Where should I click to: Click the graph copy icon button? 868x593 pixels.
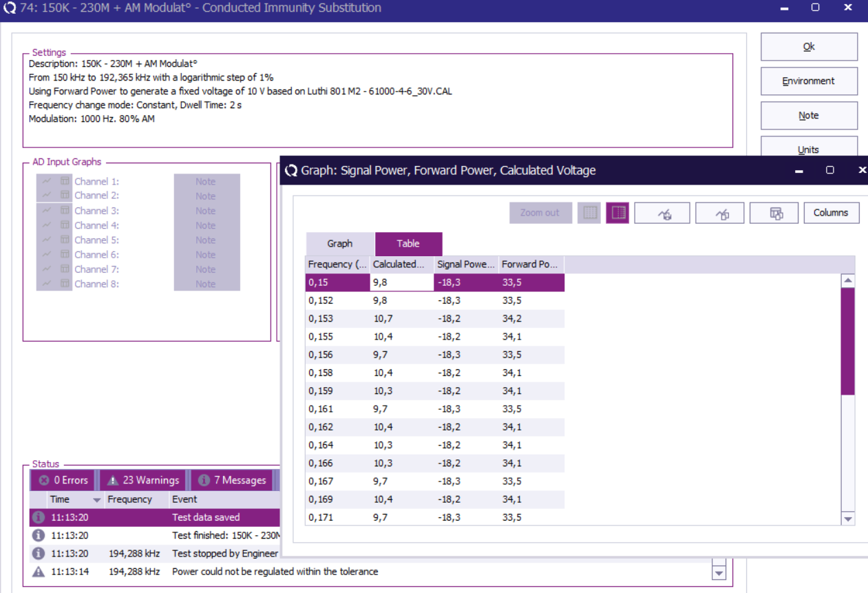pyautogui.click(x=720, y=213)
